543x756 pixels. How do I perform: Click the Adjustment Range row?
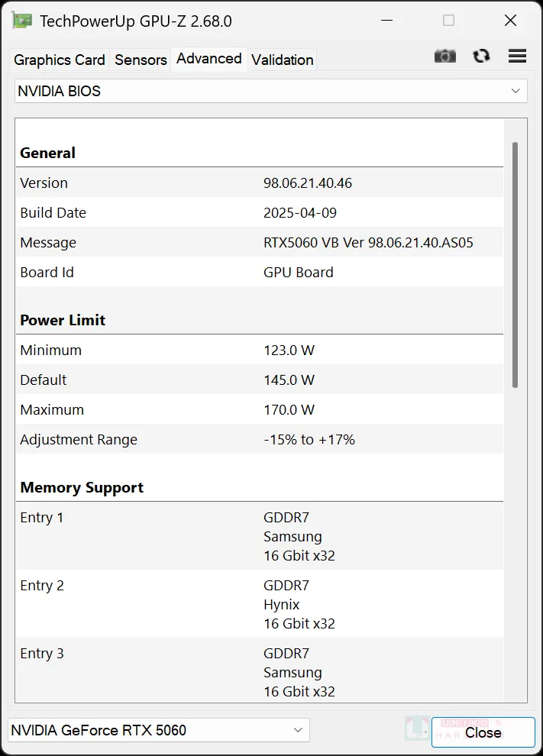tap(260, 440)
